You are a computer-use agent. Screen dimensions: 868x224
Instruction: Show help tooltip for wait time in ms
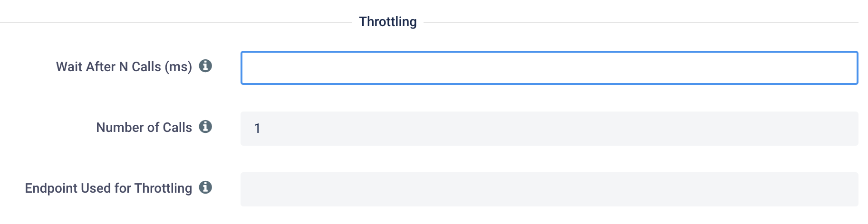205,66
